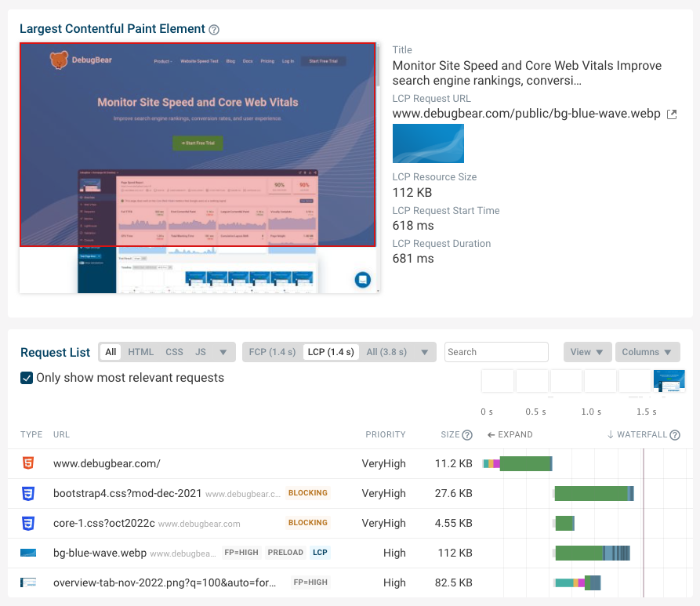Click waterfall bar for bg-blue-wave.webp
The height and width of the screenshot is (606, 700).
[592, 553]
